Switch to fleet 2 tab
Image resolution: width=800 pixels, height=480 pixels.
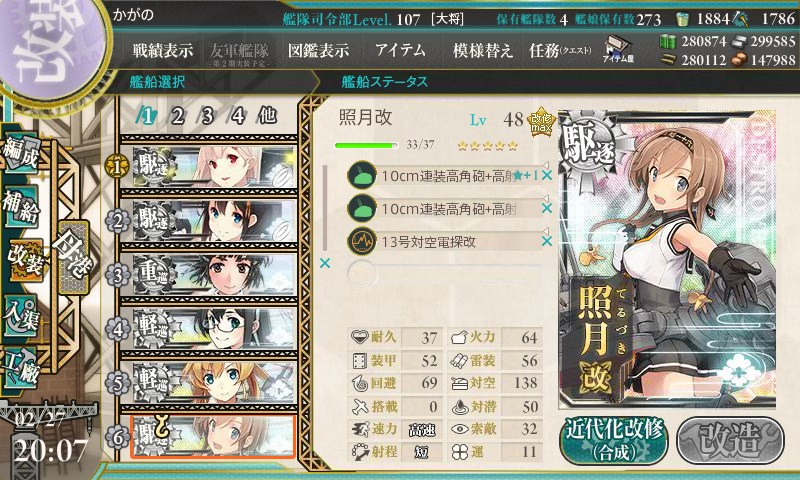pyautogui.click(x=177, y=116)
